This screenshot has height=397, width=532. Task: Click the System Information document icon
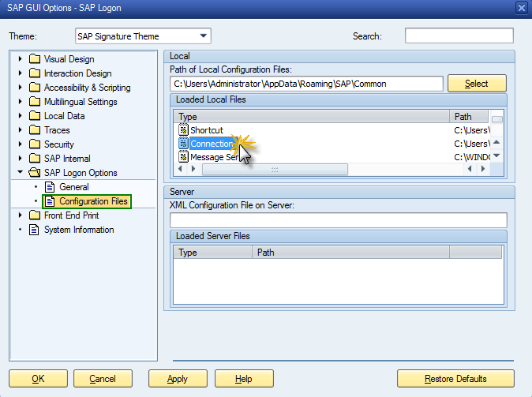tap(34, 230)
